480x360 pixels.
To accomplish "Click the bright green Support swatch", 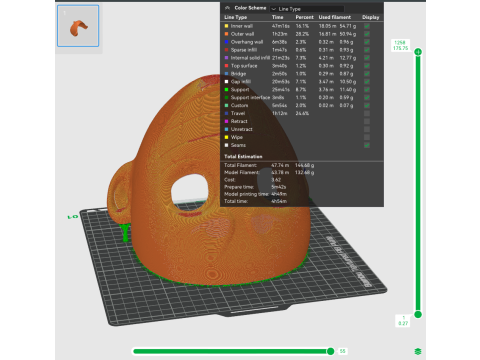I will (226, 90).
